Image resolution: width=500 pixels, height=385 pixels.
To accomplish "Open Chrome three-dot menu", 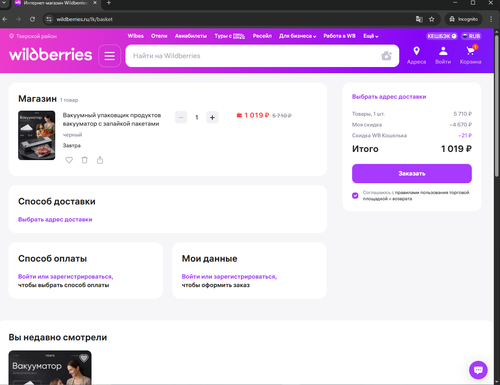I will pos(491,19).
